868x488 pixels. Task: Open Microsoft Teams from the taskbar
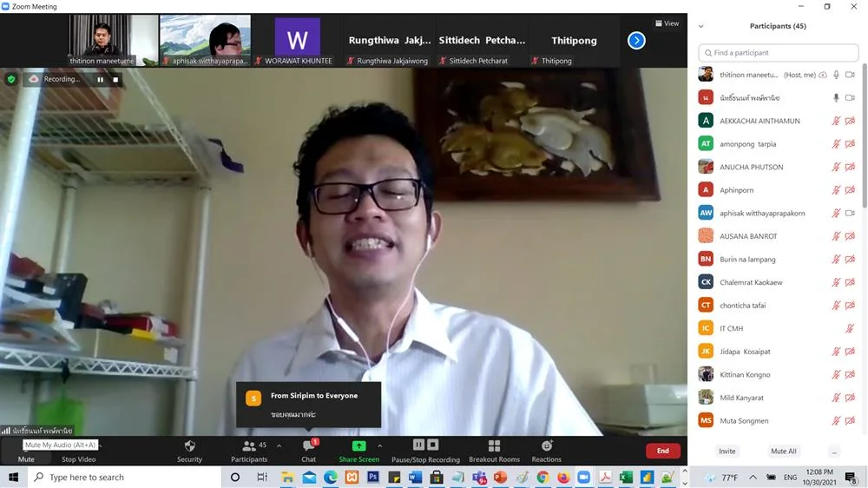pos(479,477)
